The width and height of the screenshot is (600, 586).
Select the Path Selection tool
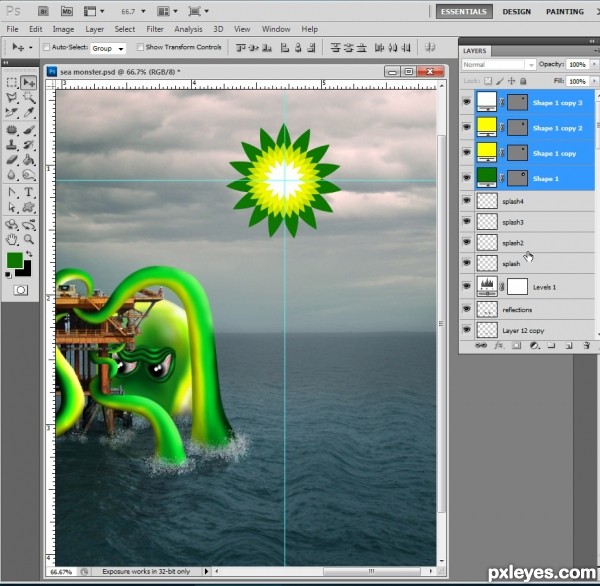(12, 207)
